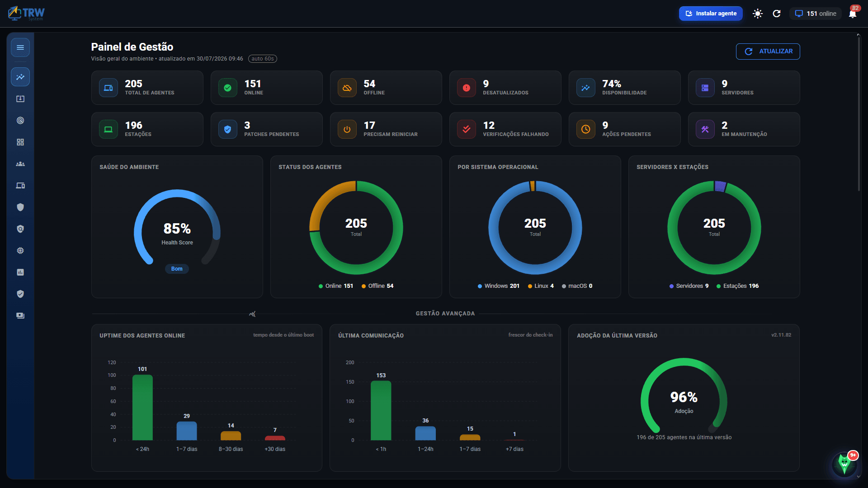Open the notifications bell with the 82 badge
The height and width of the screenshot is (488, 868).
coord(853,13)
